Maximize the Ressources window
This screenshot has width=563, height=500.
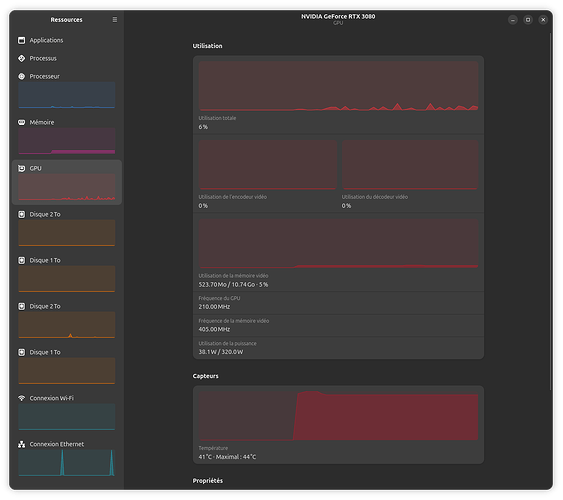tap(528, 20)
